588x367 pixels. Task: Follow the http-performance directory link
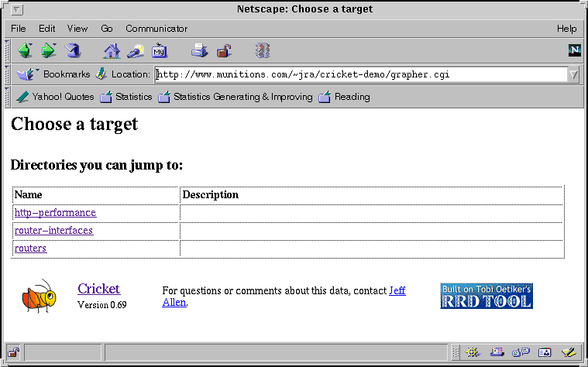(55, 213)
